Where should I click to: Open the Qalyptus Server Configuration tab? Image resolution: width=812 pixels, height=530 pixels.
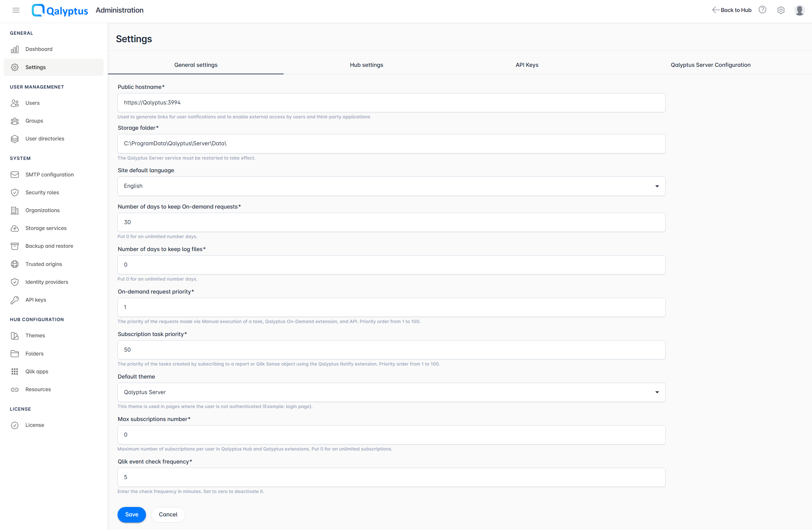(710, 65)
